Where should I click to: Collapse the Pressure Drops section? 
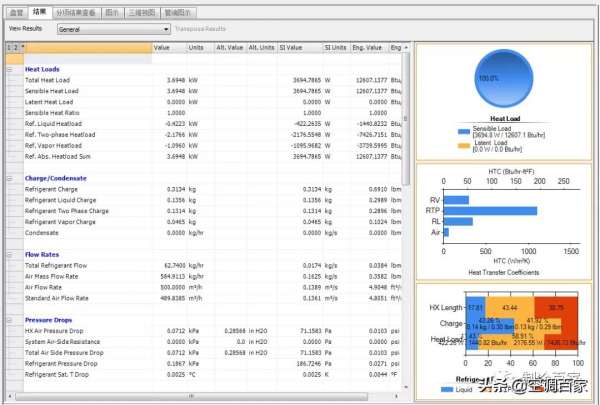pyautogui.click(x=9, y=319)
